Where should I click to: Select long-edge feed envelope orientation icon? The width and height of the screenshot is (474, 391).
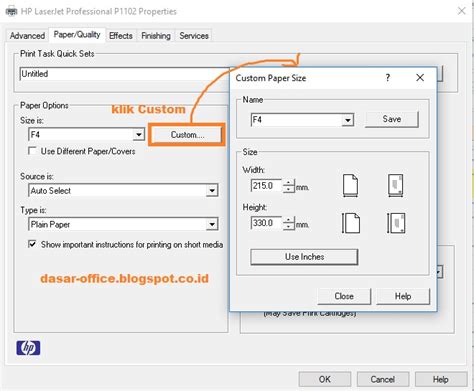pyautogui.click(x=396, y=223)
